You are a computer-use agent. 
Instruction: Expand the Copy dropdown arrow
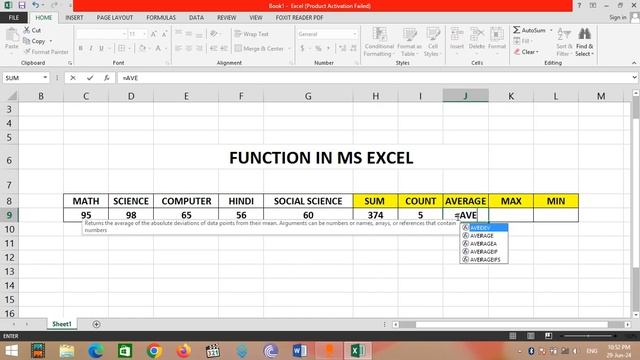click(51, 41)
